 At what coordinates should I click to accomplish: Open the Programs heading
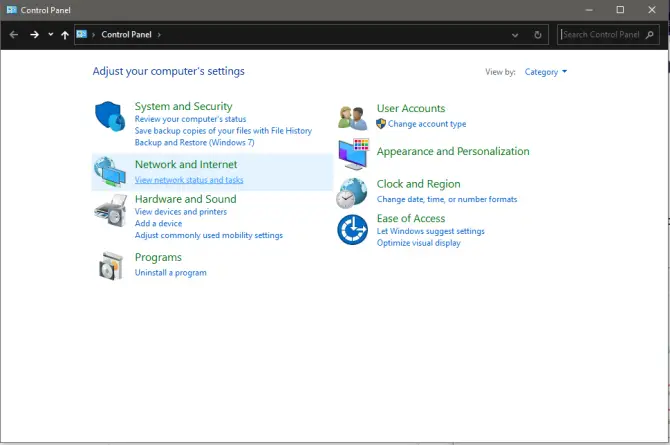click(158, 258)
